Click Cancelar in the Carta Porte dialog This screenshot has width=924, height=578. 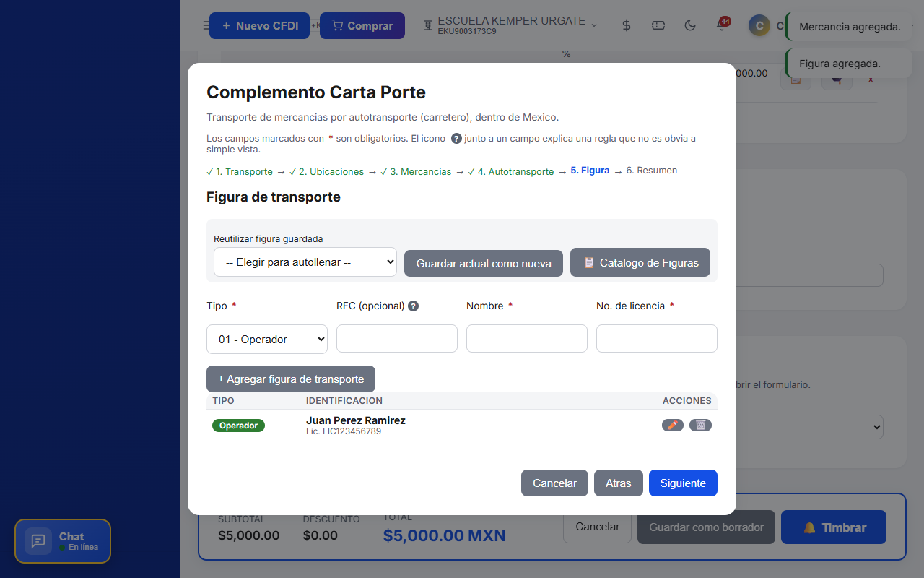tap(554, 483)
